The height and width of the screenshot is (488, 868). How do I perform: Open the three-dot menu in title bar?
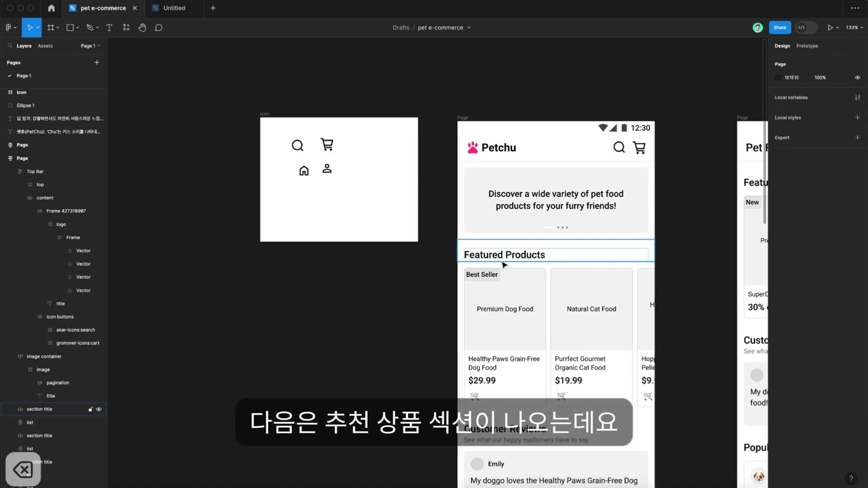click(x=855, y=8)
